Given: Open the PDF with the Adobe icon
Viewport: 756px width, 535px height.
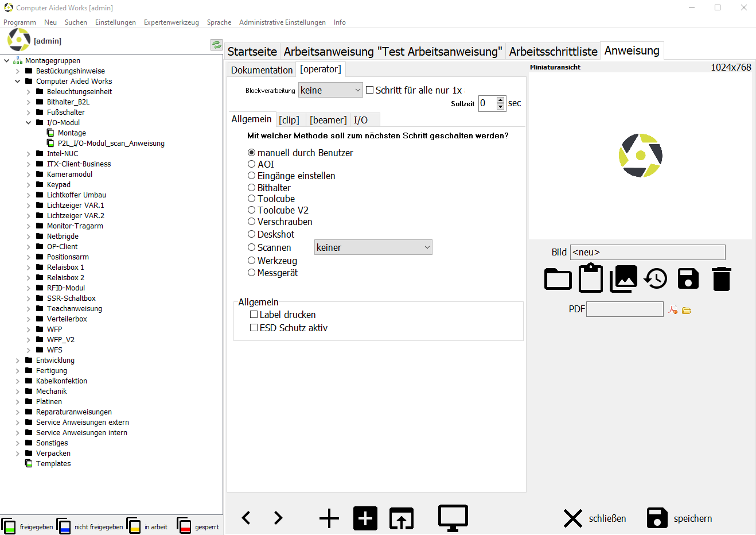Looking at the screenshot, I should pyautogui.click(x=673, y=310).
